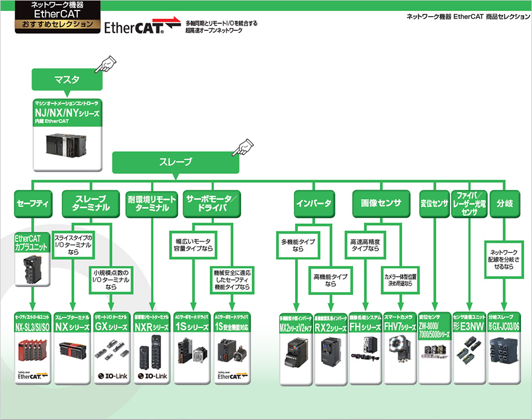Click the 高機能タイプなら label
This screenshot has height=420, width=532.
(330, 280)
